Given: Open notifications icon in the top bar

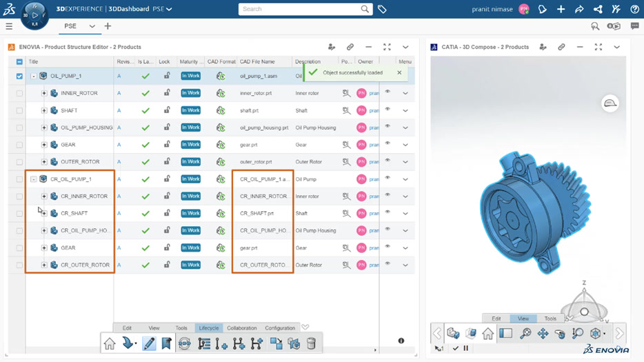Looking at the screenshot, I should coord(542,9).
